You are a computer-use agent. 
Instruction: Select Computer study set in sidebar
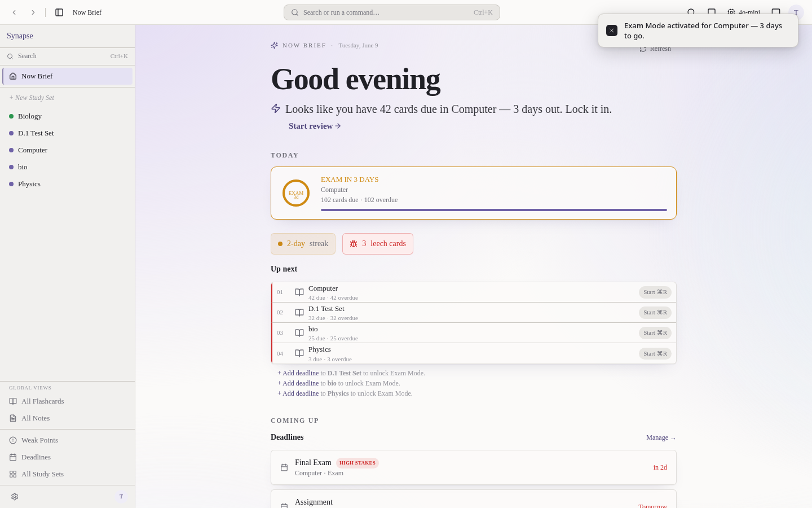68,150
